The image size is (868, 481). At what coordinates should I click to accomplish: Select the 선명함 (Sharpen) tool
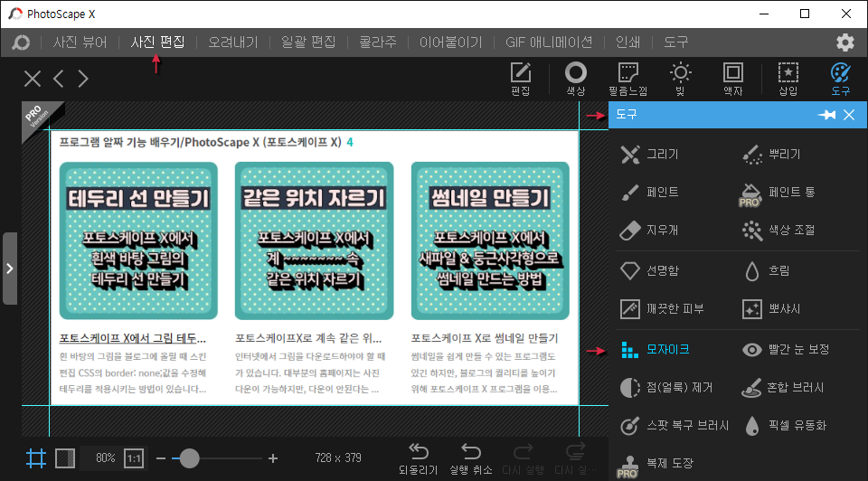pos(649,270)
